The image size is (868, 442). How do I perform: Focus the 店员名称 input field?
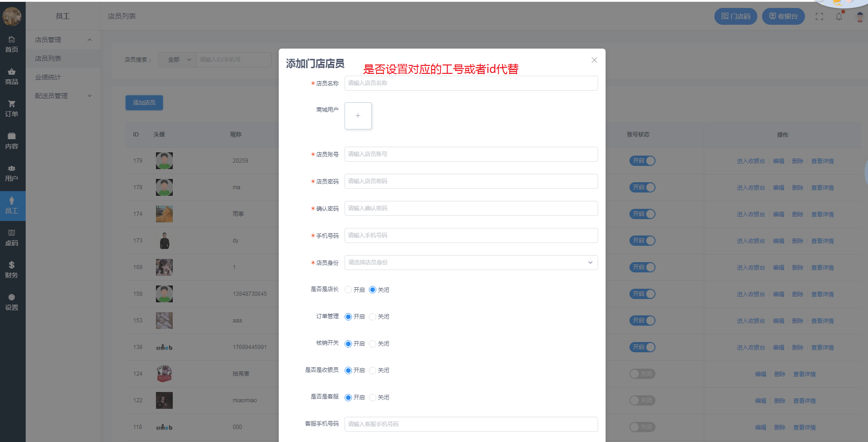pyautogui.click(x=471, y=83)
